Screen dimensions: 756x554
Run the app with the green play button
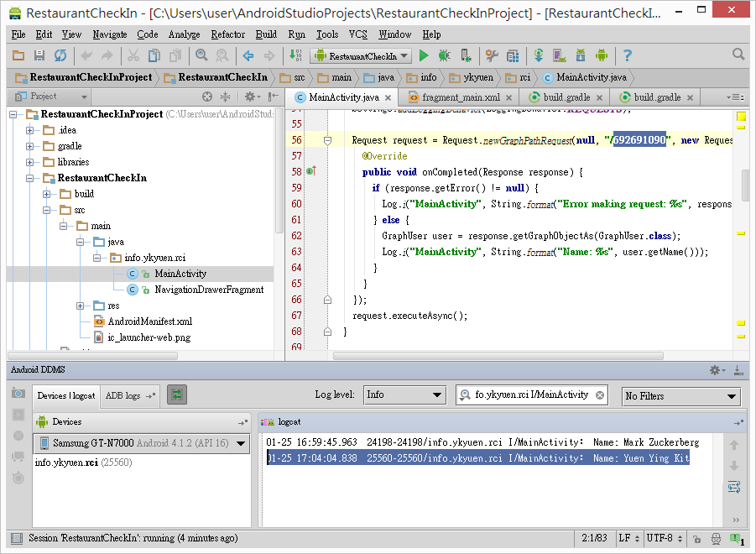coord(424,55)
